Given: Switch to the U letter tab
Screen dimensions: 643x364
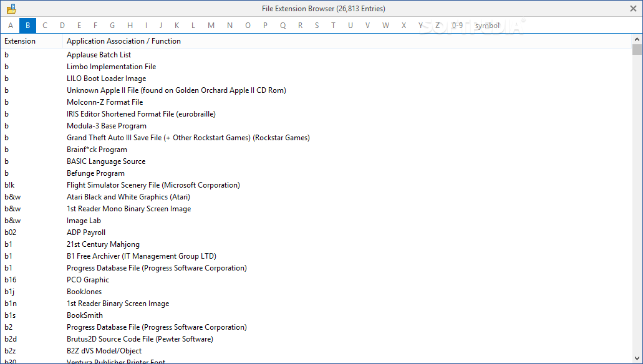Looking at the screenshot, I should click(x=351, y=26).
